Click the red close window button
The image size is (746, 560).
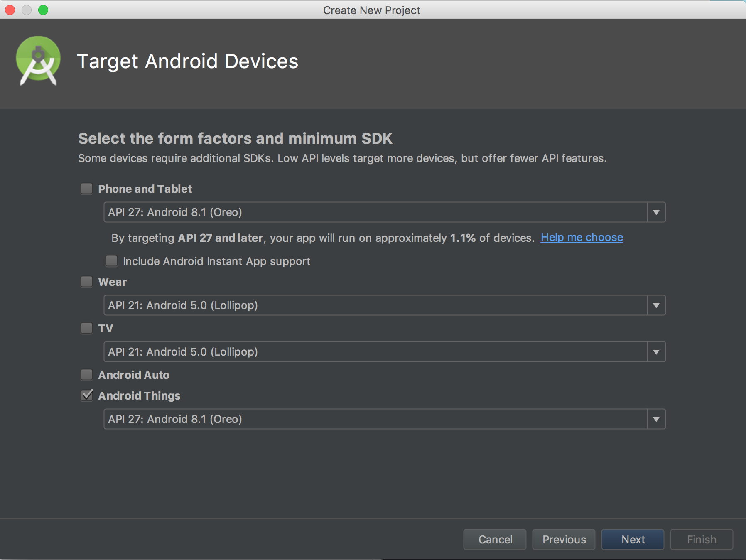pos(10,10)
